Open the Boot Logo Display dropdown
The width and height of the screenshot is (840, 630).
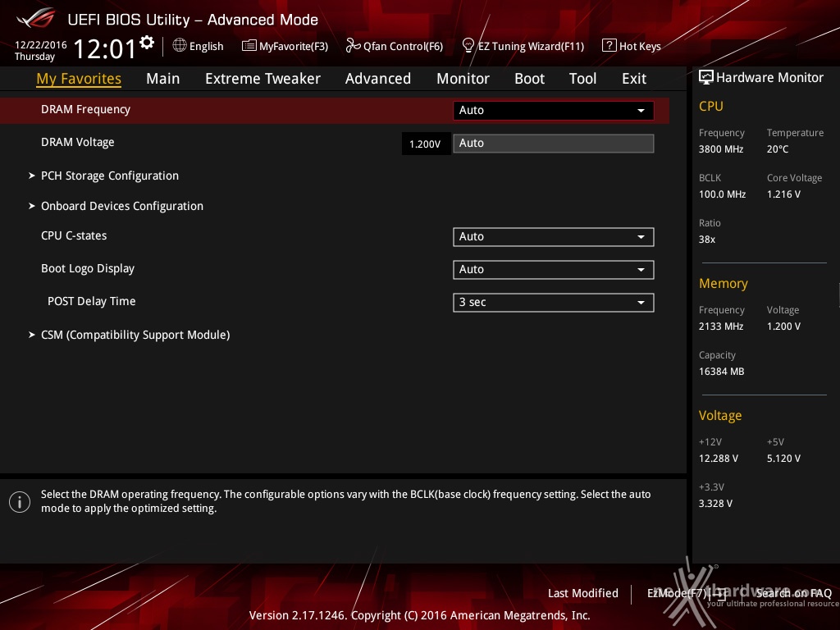(x=554, y=269)
